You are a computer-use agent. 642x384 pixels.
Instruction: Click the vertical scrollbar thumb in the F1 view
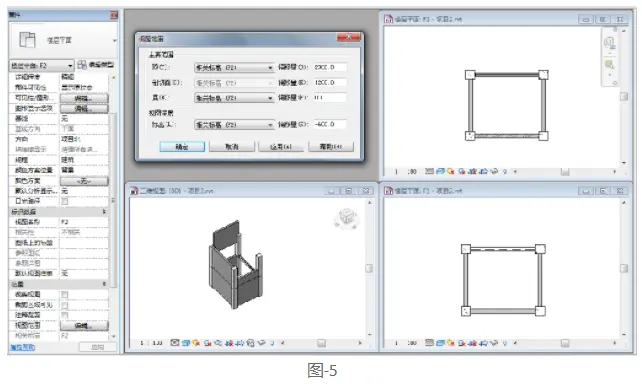[624, 268]
